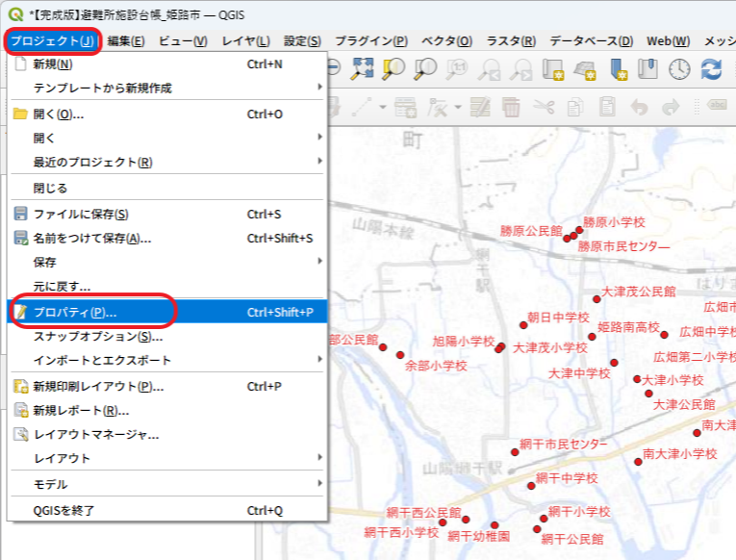Screen dimensions: 736x560
Task: Open the レイアウトマネージャ entry
Action: 96,434
